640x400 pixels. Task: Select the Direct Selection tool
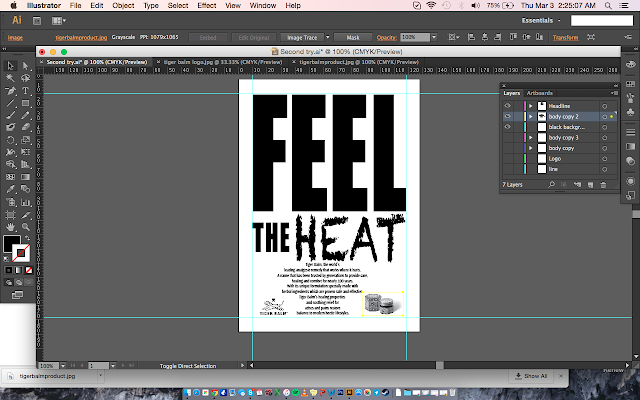25,66
